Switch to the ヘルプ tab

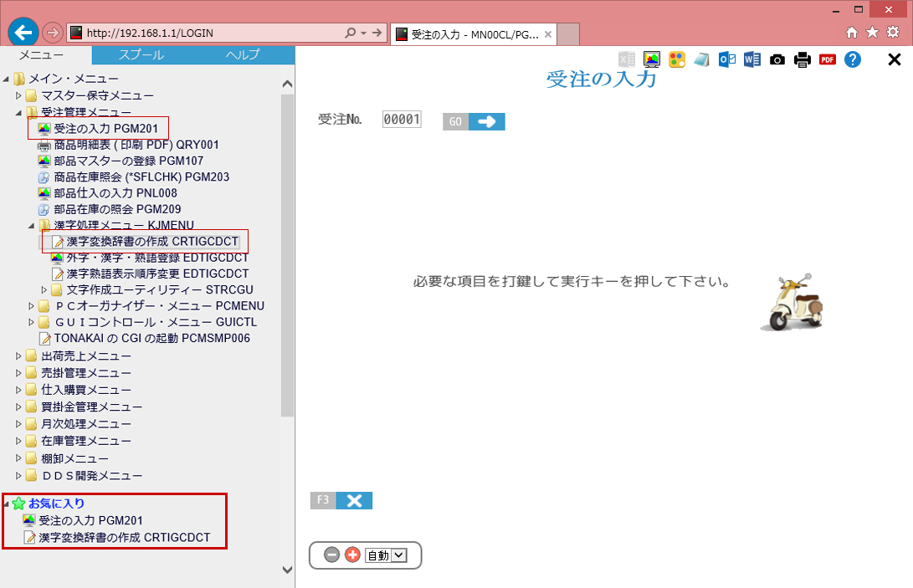[243, 55]
